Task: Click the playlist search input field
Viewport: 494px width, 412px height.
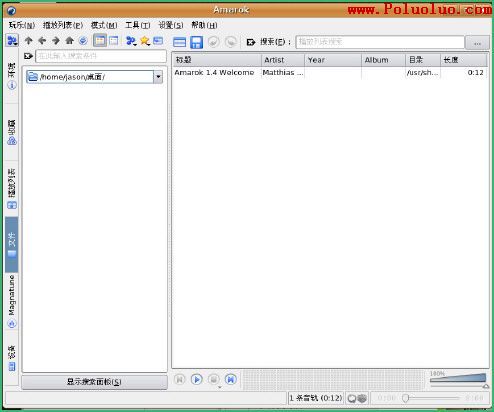Action: click(380, 42)
